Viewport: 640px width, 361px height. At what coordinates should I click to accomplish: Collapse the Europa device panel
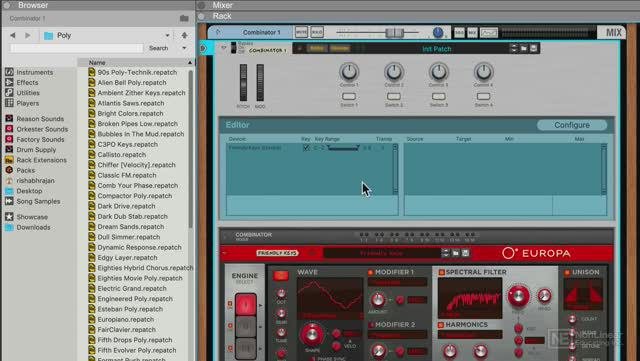pyautogui.click(x=224, y=253)
